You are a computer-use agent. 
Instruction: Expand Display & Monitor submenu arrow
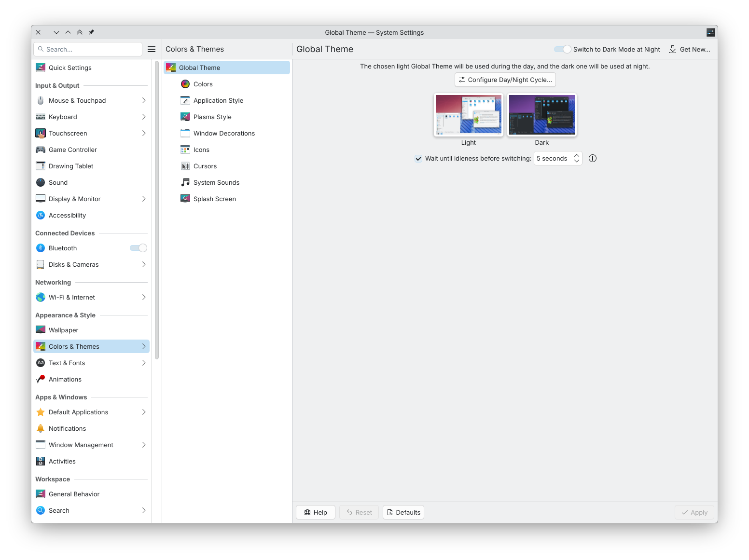(x=144, y=199)
